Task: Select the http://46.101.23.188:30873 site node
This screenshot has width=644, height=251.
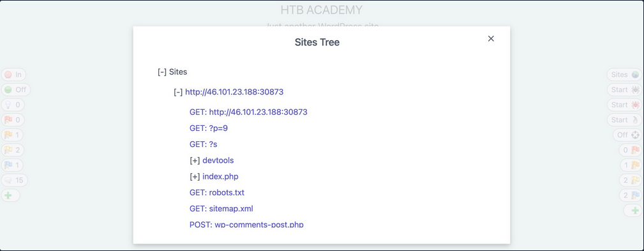Action: [x=234, y=92]
